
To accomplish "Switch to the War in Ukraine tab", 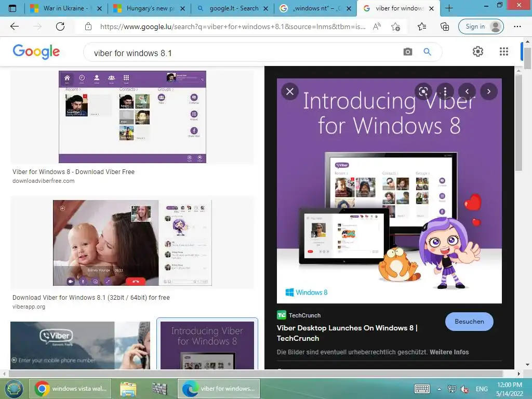I will (x=66, y=8).
